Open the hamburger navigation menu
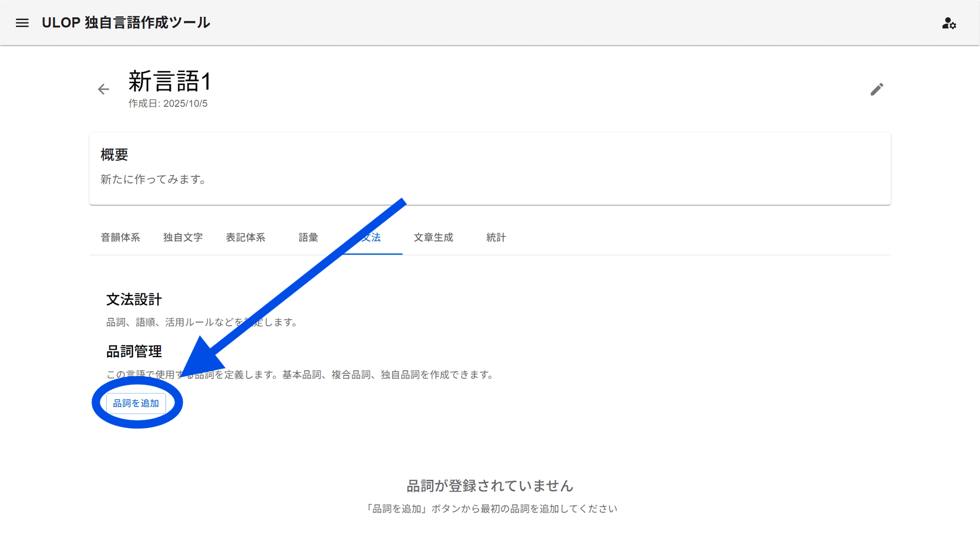 pos(22,23)
